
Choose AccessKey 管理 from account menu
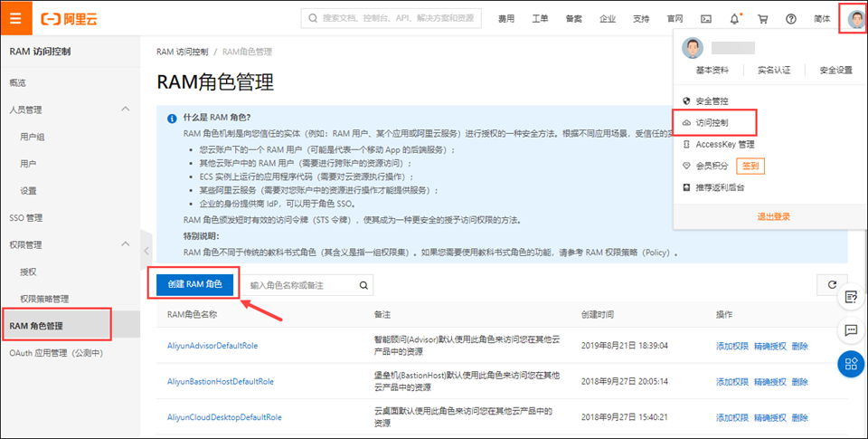coord(724,144)
